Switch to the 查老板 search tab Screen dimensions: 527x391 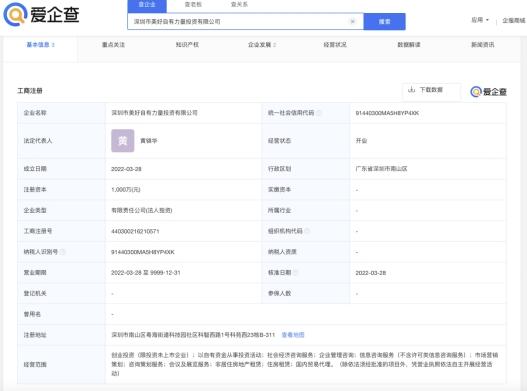(193, 4)
